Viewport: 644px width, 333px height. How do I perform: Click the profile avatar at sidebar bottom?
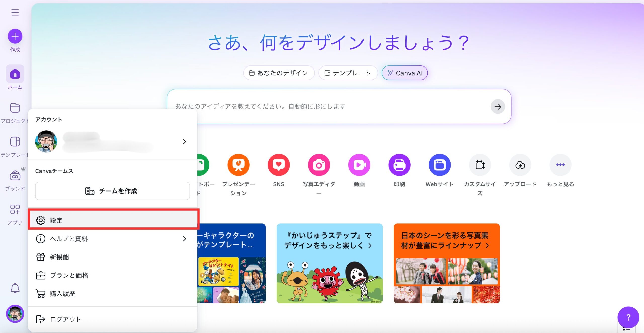coord(15,314)
